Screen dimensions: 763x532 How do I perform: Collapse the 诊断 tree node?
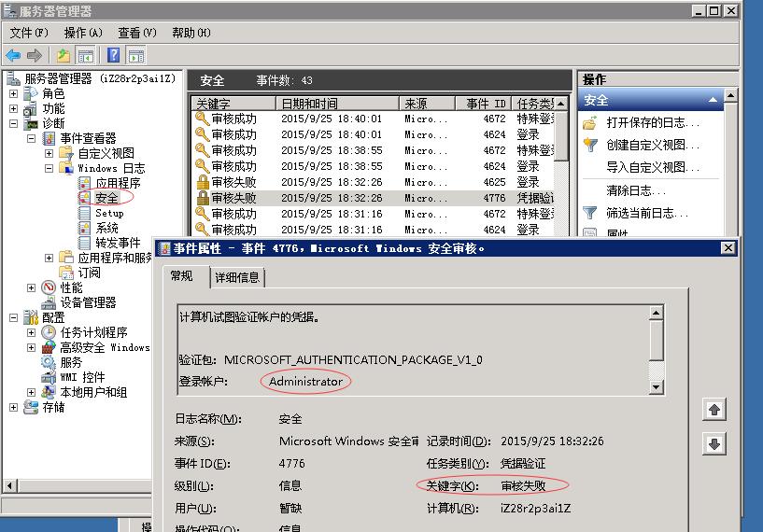(14, 123)
